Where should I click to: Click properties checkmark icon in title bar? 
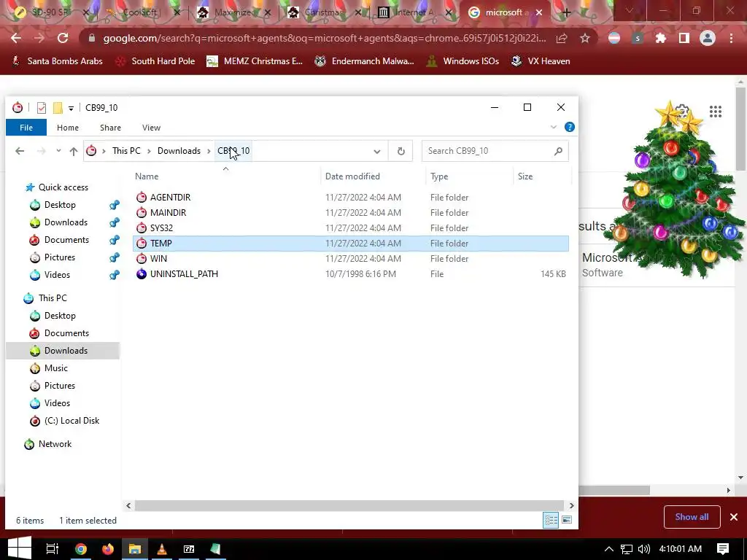pyautogui.click(x=42, y=108)
